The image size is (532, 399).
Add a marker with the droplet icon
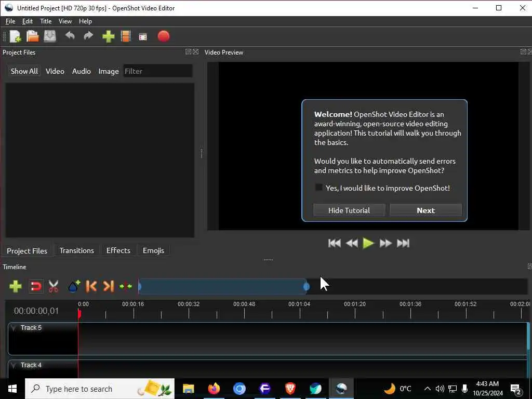[74, 286]
